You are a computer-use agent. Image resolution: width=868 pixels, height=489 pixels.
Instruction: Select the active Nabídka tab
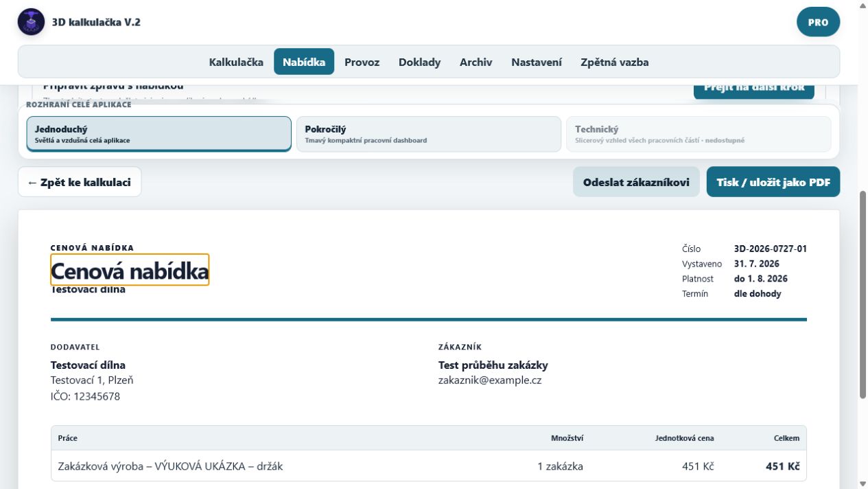coord(304,62)
